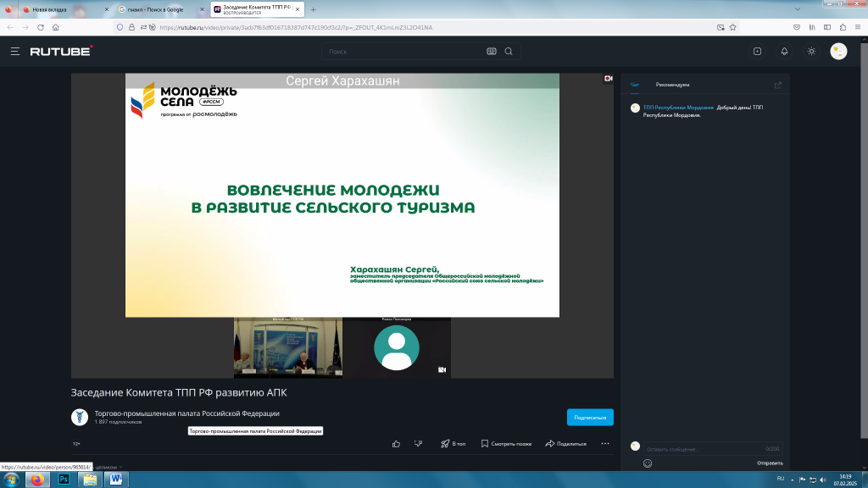
Task: Click the search magnifier icon
Action: click(x=509, y=51)
